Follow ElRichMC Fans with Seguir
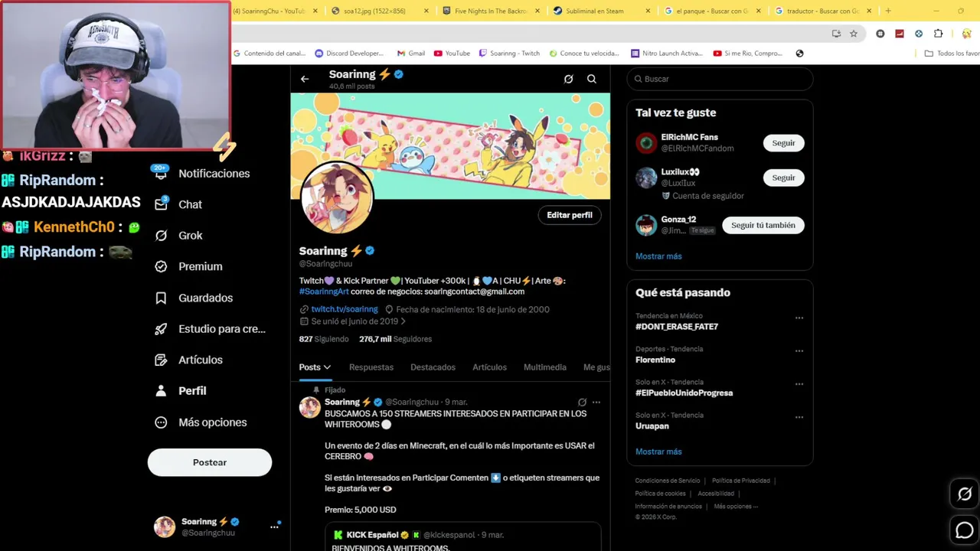Image resolution: width=980 pixels, height=551 pixels. 783,143
